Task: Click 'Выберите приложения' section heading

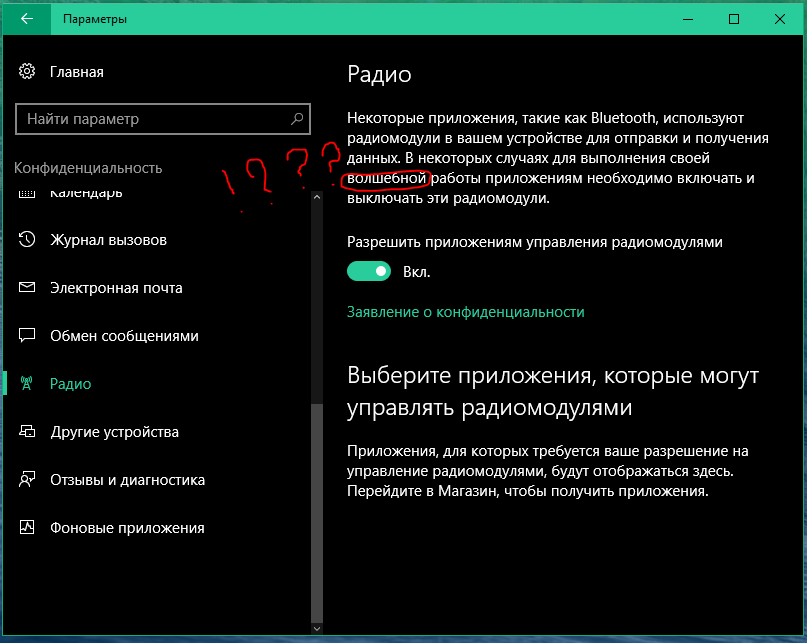Action: (x=553, y=391)
